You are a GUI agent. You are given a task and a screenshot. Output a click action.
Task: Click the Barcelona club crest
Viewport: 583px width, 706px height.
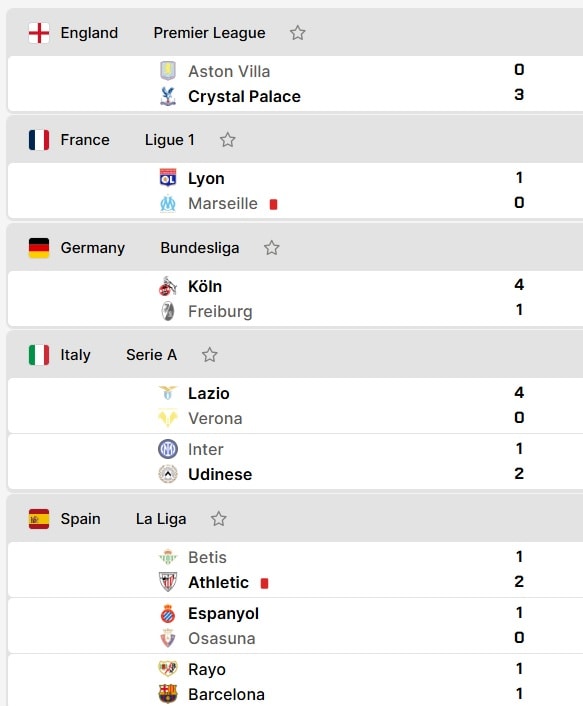pos(168,693)
